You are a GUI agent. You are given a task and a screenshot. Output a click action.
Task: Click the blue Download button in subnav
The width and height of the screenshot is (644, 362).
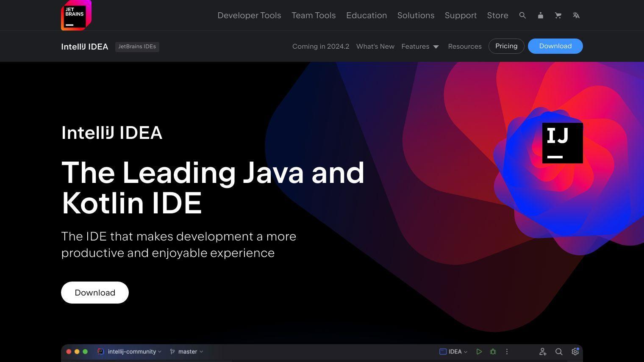(x=555, y=46)
